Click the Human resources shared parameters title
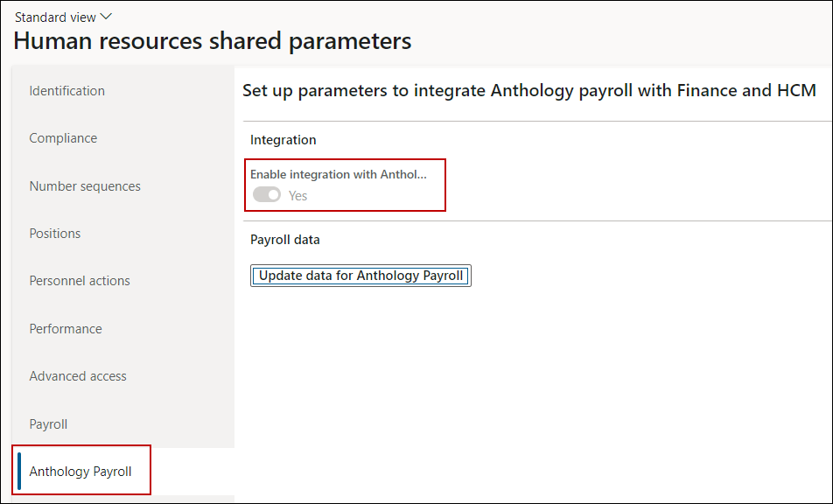This screenshot has width=833, height=504. 213,41
